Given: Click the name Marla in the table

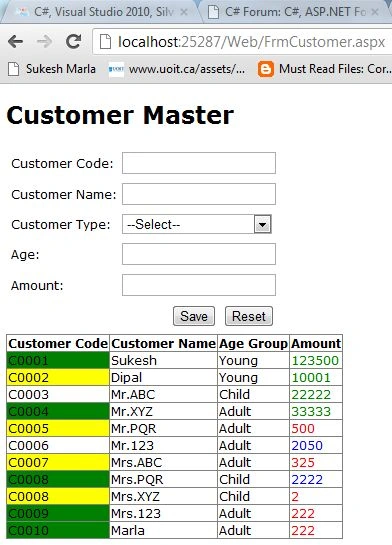Looking at the screenshot, I should click(128, 531).
